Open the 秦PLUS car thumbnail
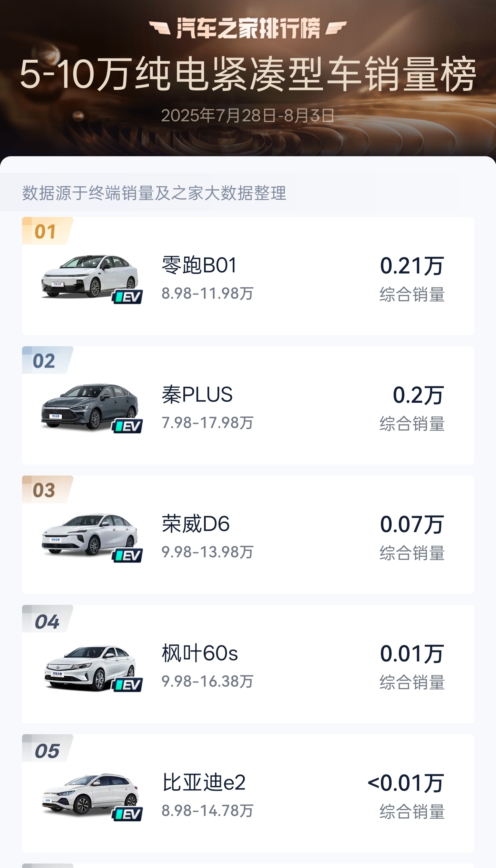This screenshot has height=868, width=496. (x=90, y=407)
